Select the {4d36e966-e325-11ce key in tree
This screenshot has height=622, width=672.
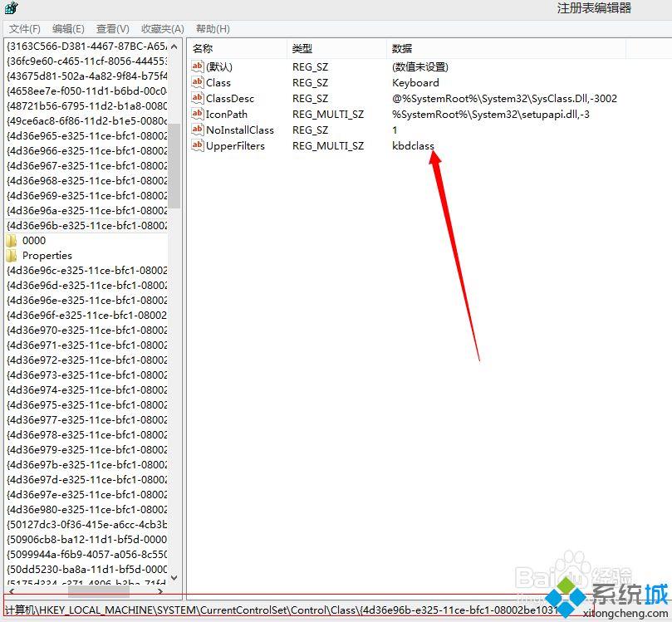tap(86, 151)
